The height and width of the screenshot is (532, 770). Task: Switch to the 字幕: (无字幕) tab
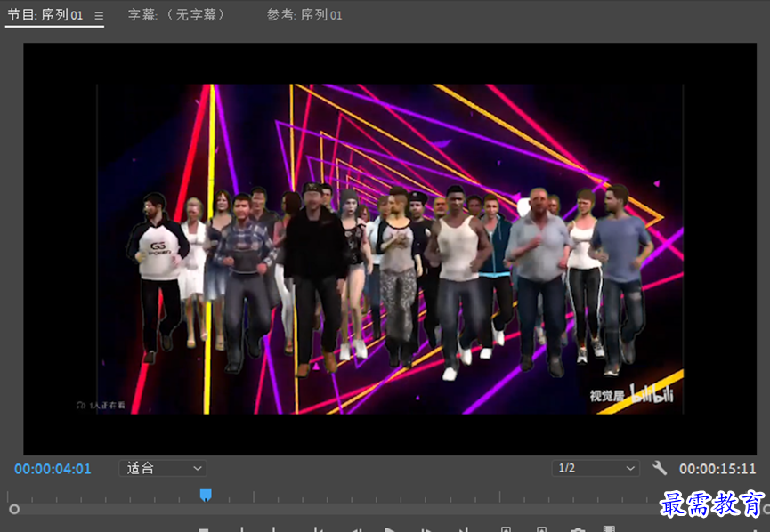[175, 15]
